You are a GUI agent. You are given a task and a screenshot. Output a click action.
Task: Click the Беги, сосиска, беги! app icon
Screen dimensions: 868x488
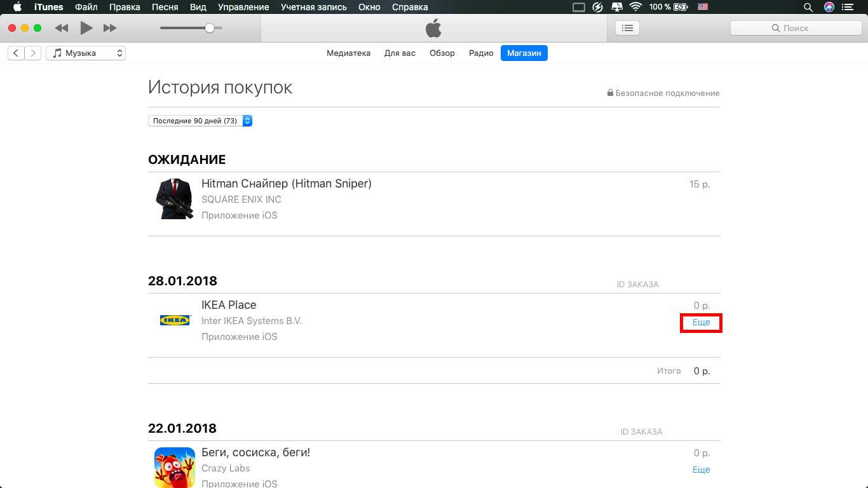(175, 468)
